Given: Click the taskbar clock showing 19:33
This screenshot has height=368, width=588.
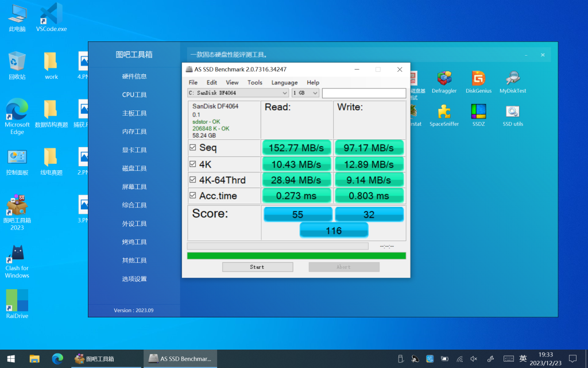Looking at the screenshot, I should click(x=546, y=359).
